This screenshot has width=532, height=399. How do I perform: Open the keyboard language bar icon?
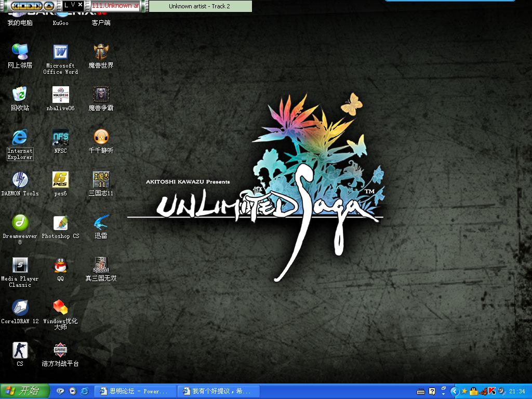pyautogui.click(x=421, y=392)
